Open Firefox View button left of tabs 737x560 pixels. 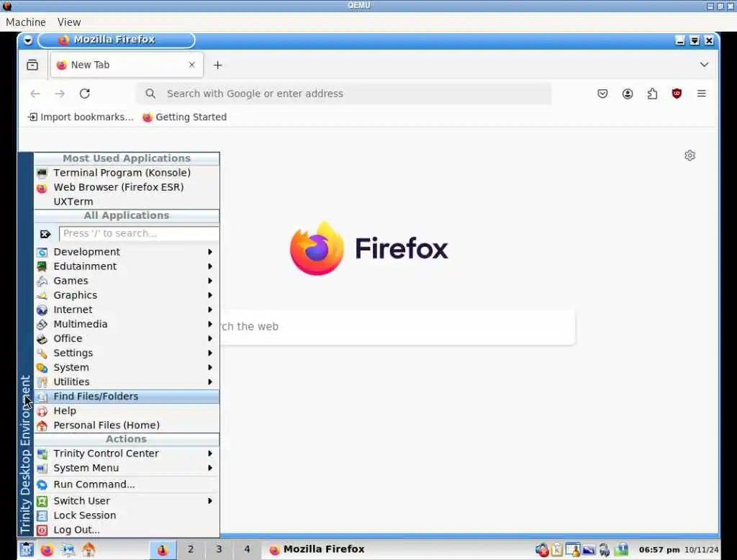point(32,65)
